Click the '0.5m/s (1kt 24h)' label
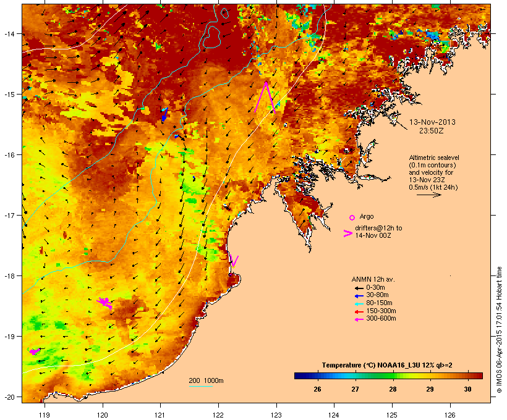This screenshot has height=420, width=507. click(x=433, y=187)
